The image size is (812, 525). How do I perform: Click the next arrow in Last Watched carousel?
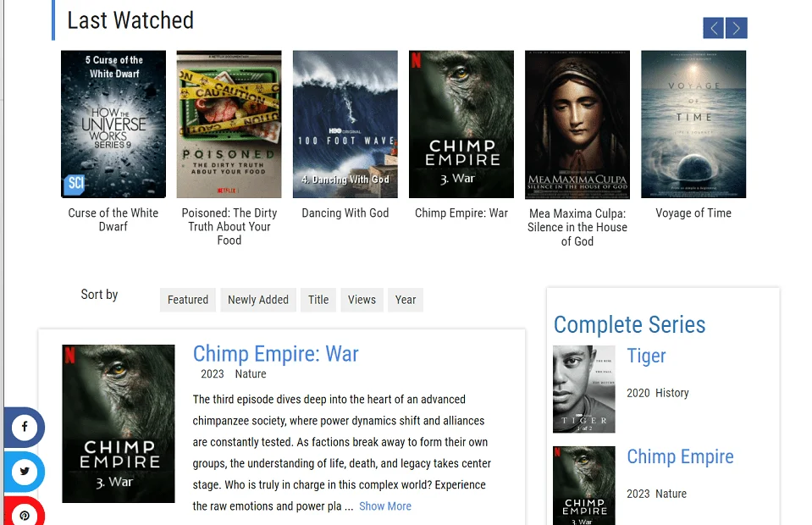[737, 28]
